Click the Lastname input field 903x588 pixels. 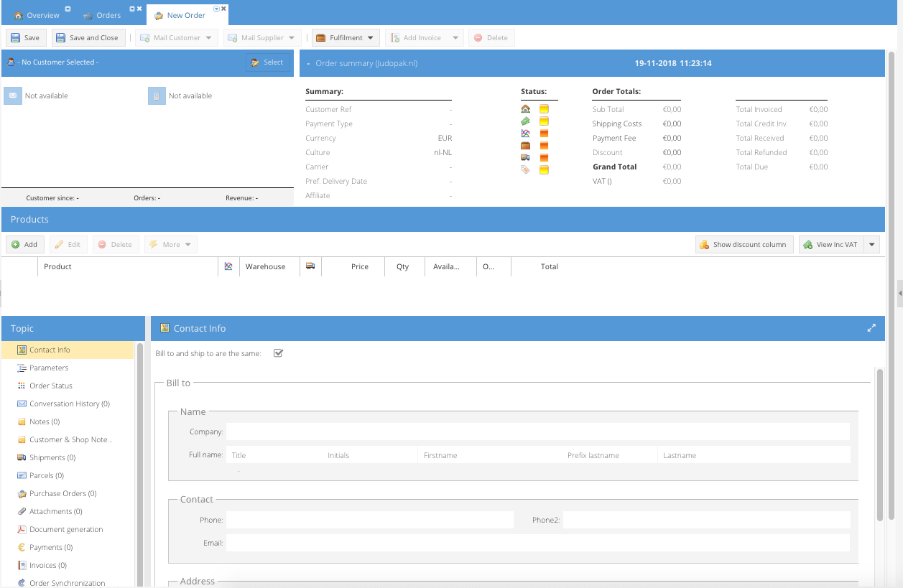coord(754,455)
